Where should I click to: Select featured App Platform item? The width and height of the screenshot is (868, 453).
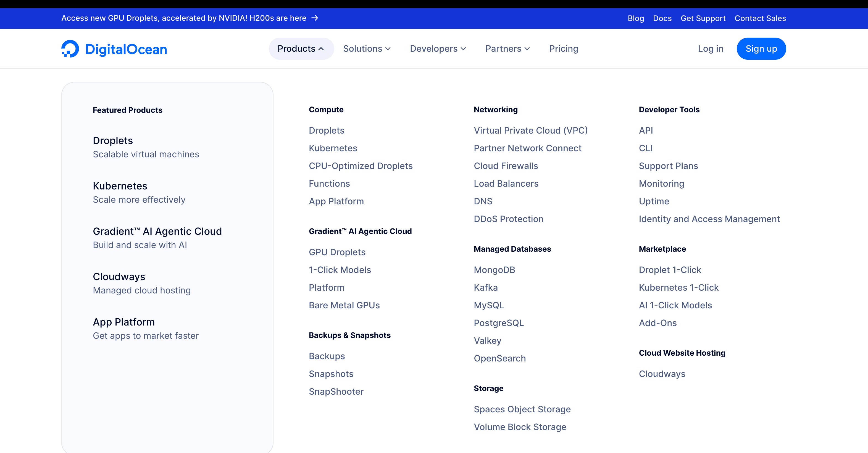tap(146, 329)
